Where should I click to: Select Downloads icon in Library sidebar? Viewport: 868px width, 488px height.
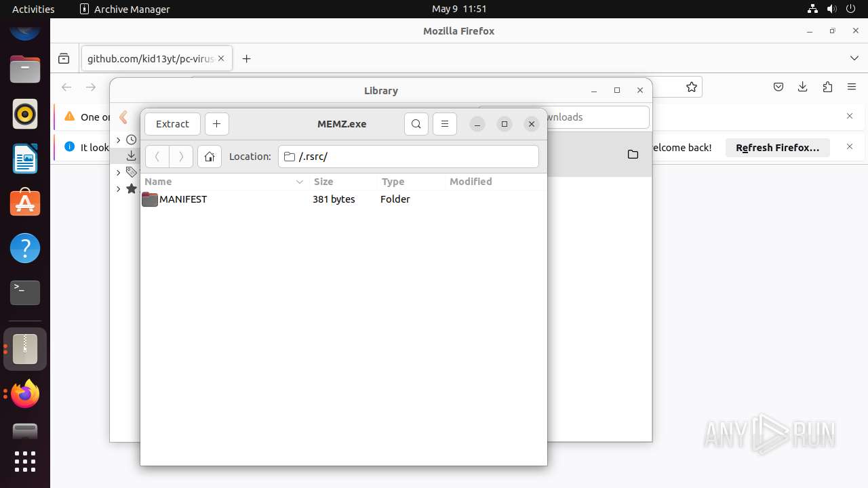(132, 156)
